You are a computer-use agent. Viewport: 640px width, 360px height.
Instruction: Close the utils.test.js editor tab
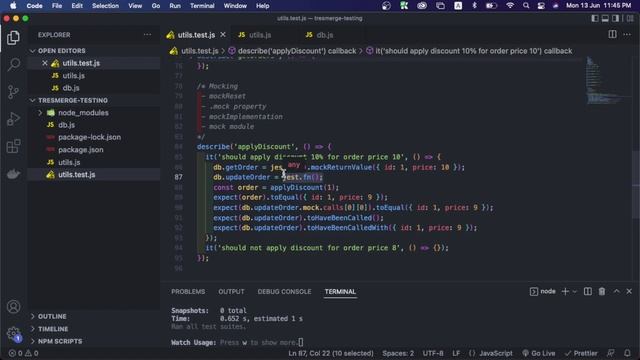(x=223, y=35)
